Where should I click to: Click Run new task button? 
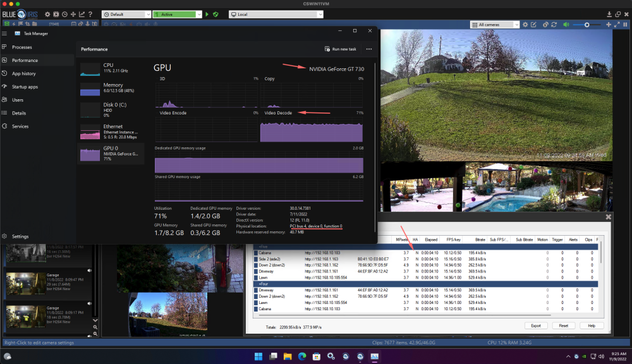[341, 49]
